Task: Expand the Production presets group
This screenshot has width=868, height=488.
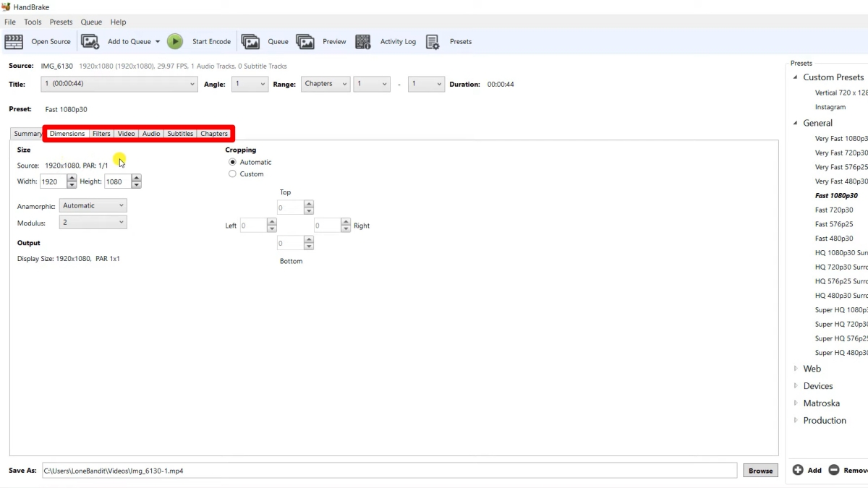Action: [796, 420]
